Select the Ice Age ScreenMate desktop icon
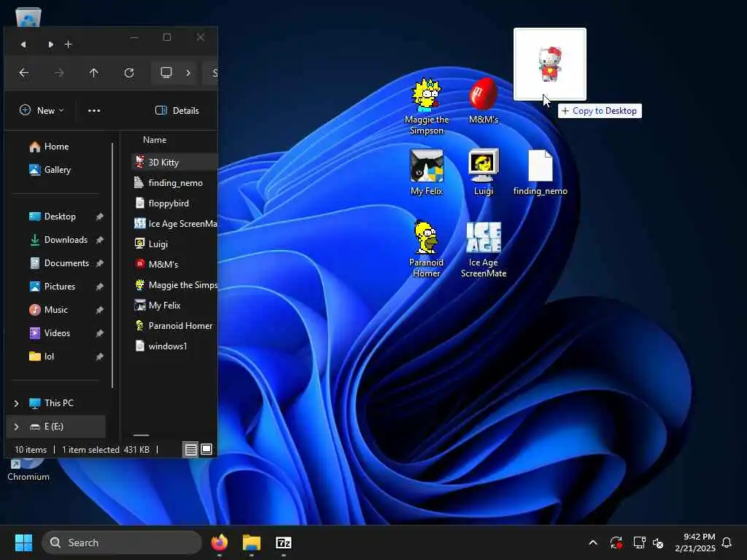The width and height of the screenshot is (747, 560). (x=483, y=249)
